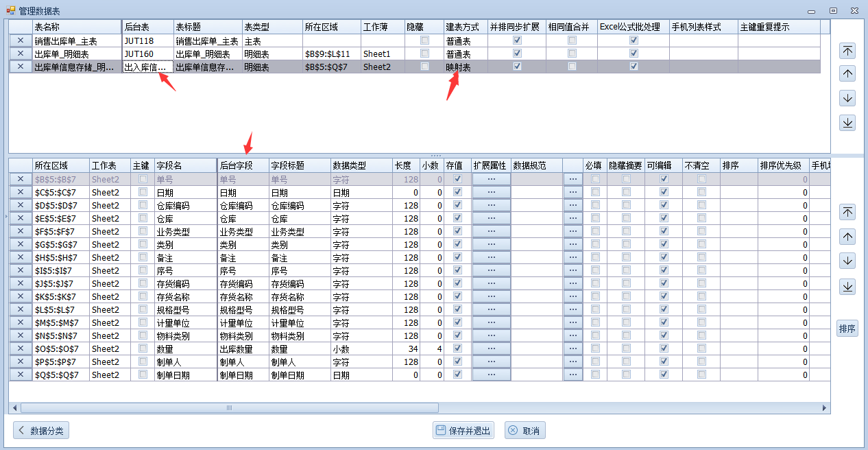Delete the 出库单_明细表 row with X

coord(21,54)
